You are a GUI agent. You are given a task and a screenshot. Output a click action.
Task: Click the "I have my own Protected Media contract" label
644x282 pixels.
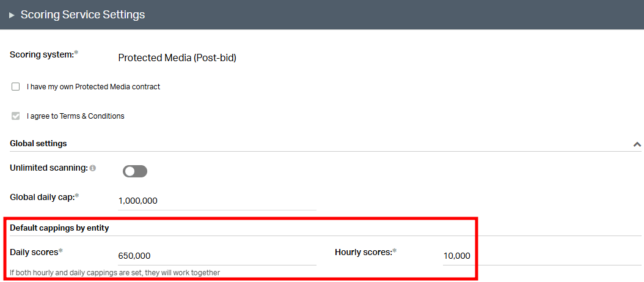pyautogui.click(x=93, y=87)
